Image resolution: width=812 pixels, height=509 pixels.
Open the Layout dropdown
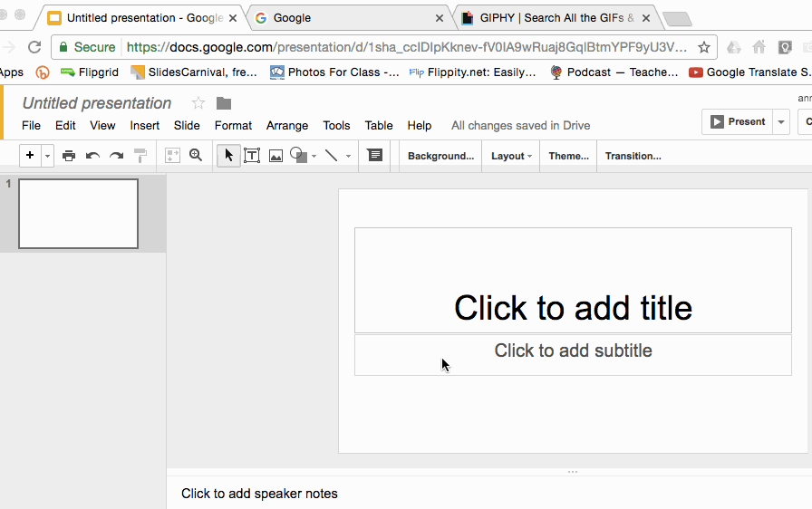click(511, 156)
